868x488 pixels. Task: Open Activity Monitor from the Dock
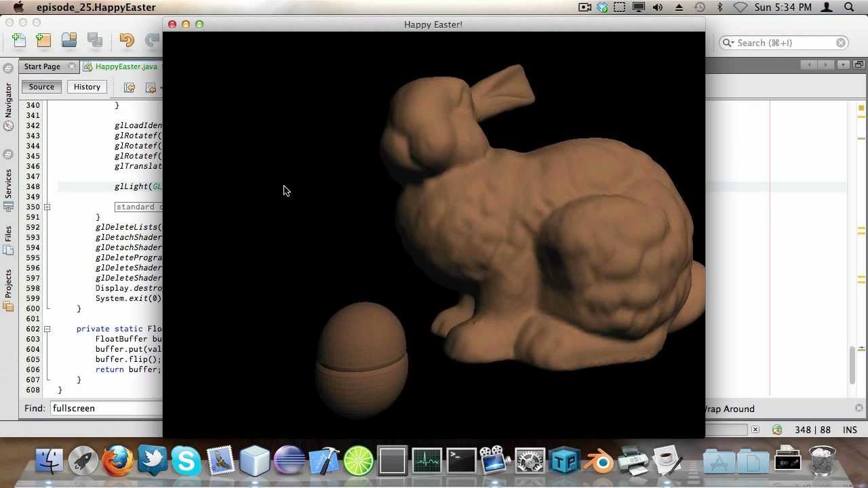tap(427, 461)
